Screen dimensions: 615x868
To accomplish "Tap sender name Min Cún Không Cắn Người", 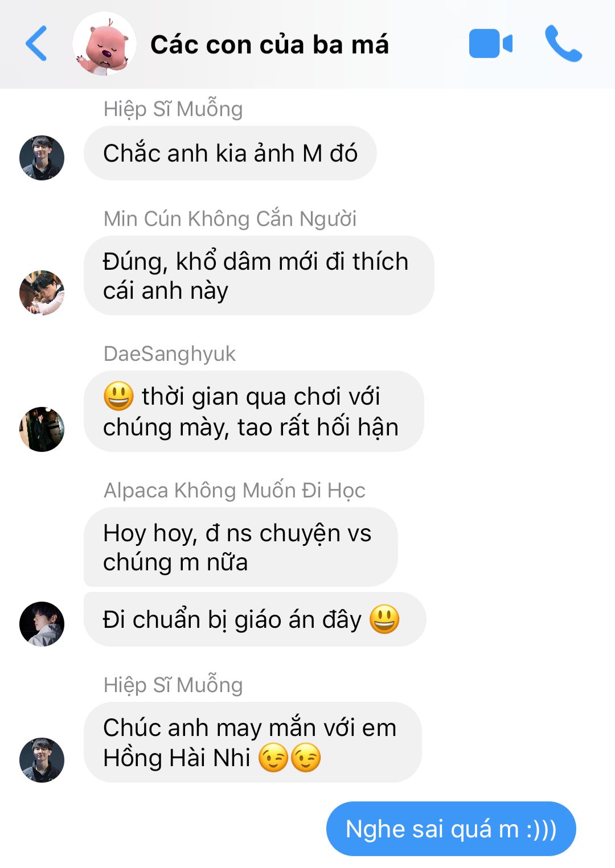I will (230, 219).
